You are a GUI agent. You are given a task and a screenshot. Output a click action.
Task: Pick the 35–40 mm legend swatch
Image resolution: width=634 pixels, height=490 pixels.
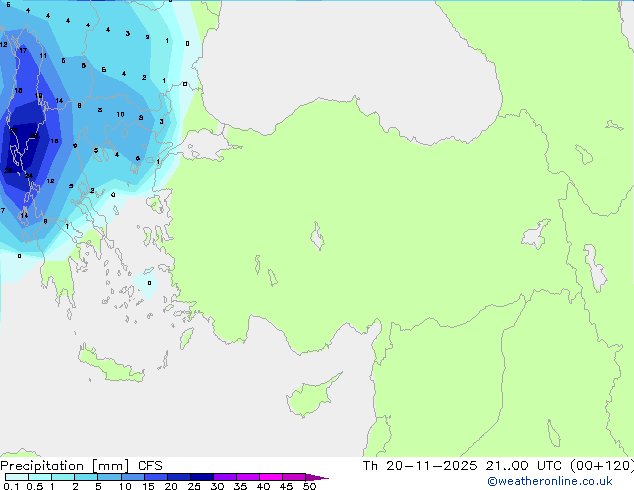248,477
